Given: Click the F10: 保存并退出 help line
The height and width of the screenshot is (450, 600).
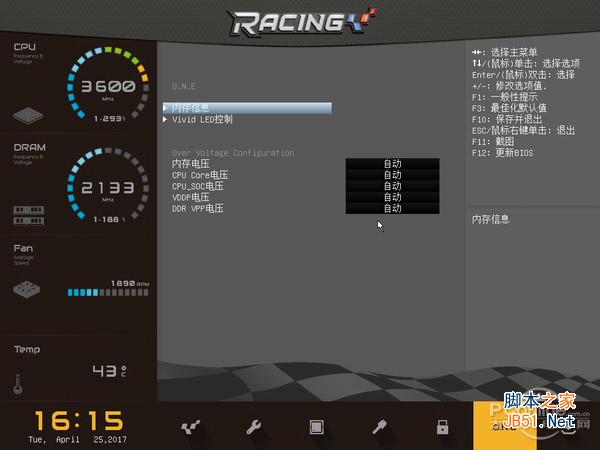Looking at the screenshot, I should (x=507, y=119).
